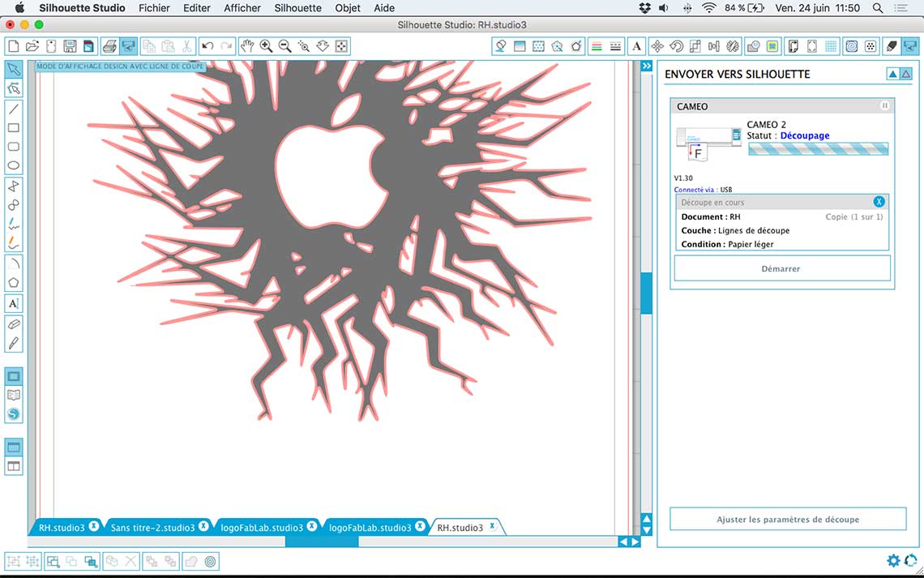The width and height of the screenshot is (924, 578).
Task: Open the preferences with the gear icon at bottom right
Action: point(893,560)
